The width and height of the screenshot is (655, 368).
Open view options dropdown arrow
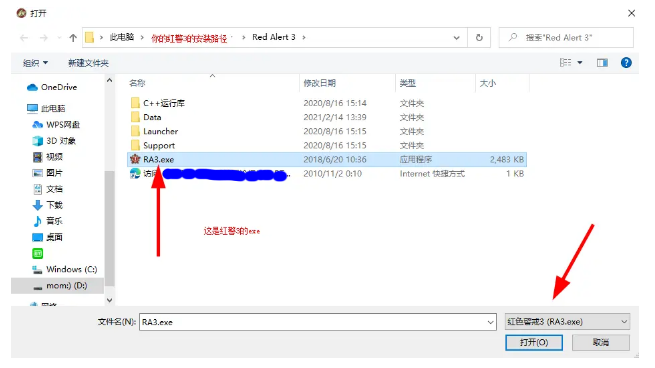click(x=580, y=63)
